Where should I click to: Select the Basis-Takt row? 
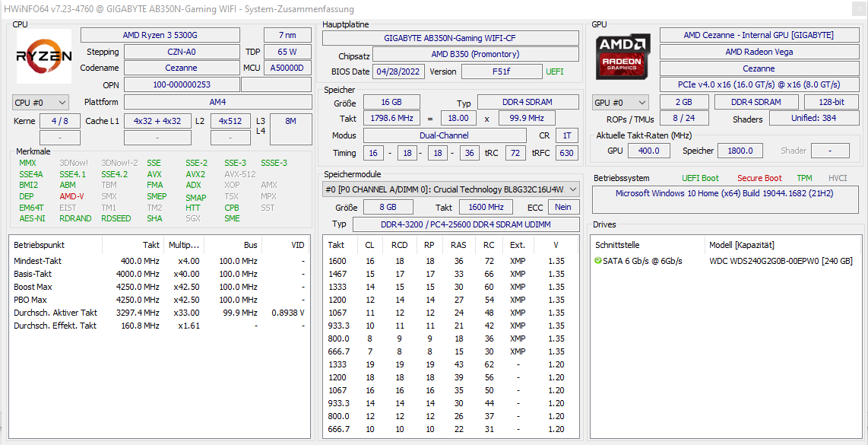(x=159, y=274)
